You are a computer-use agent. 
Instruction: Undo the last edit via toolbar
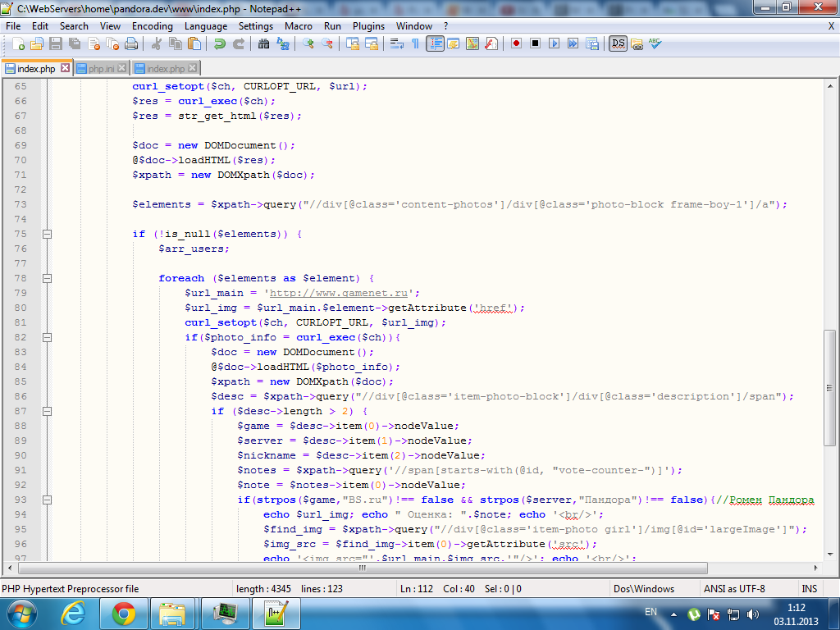point(219,43)
